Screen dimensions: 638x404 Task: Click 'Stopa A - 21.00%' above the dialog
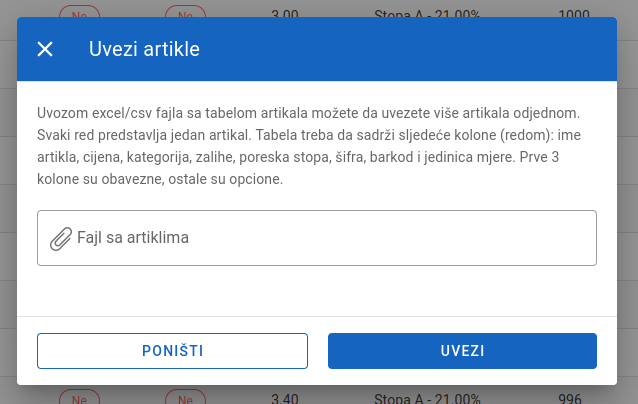point(427,13)
